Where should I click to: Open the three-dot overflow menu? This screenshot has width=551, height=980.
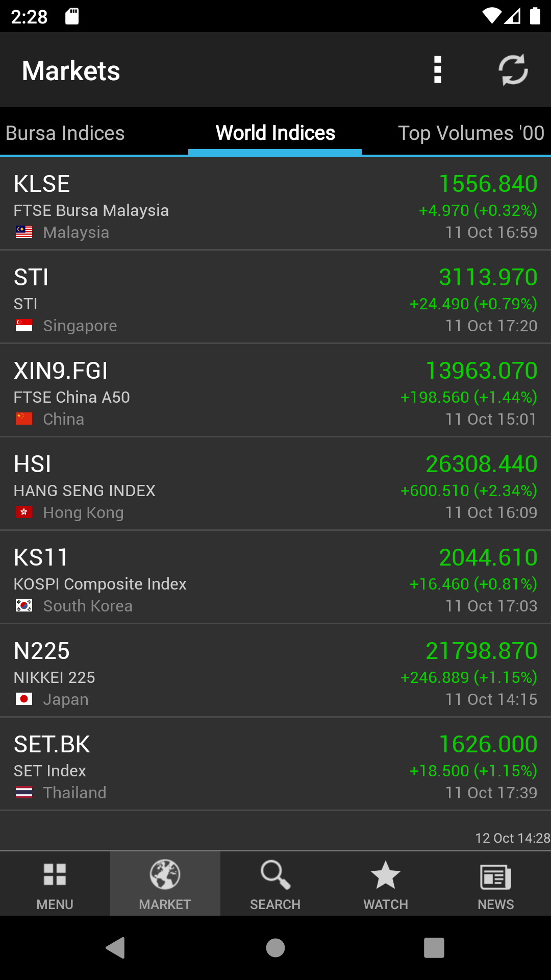437,70
